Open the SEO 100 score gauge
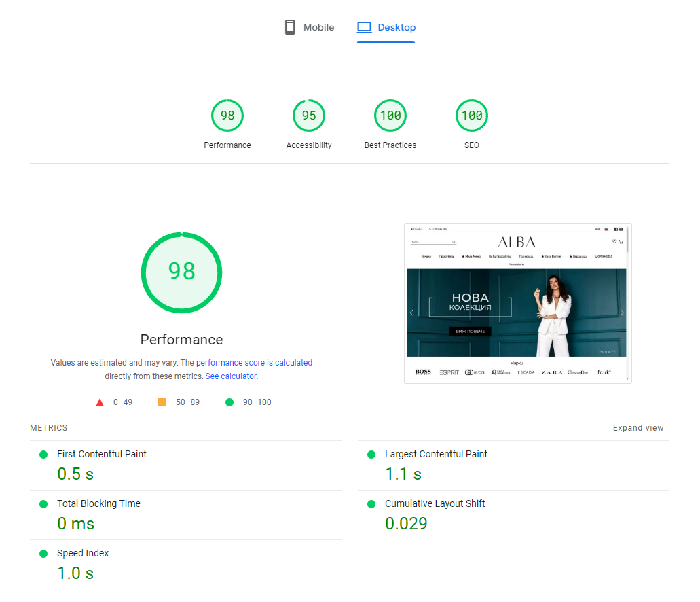Viewport: 700px width, 602px height. tap(472, 116)
